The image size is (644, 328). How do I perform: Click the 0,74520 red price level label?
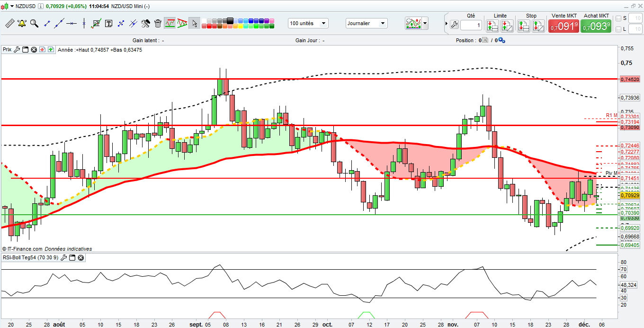tap(629, 79)
